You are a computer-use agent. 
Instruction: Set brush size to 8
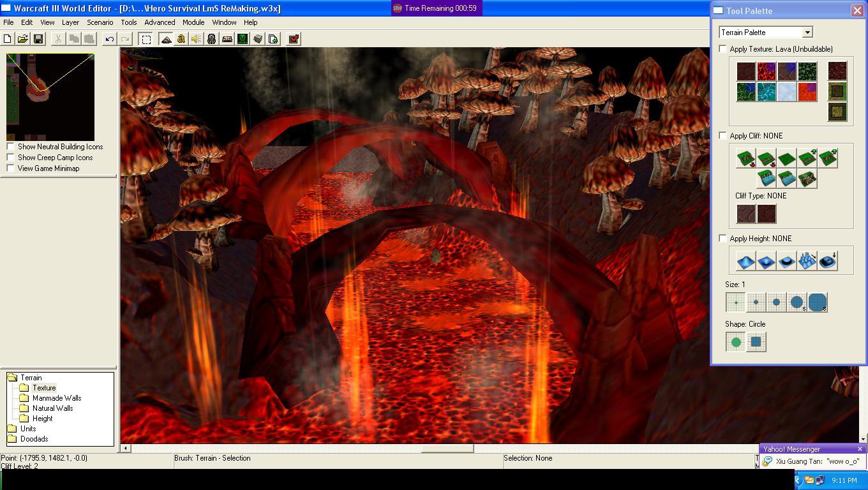[x=818, y=302]
